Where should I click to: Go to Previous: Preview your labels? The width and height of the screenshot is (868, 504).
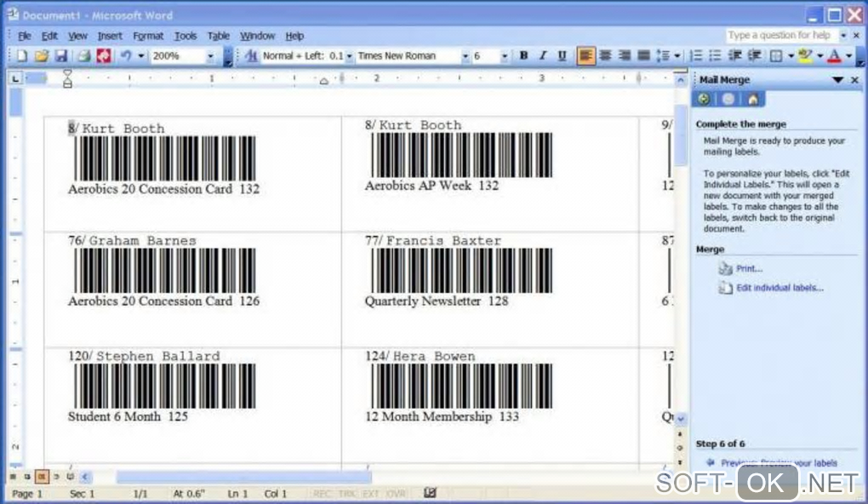coord(779,463)
